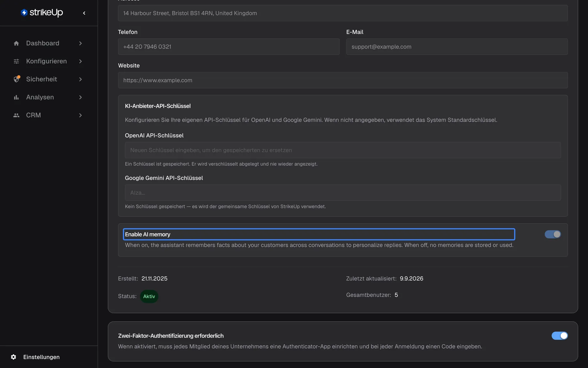Toggle the Enable AI memory switch

coord(553,234)
